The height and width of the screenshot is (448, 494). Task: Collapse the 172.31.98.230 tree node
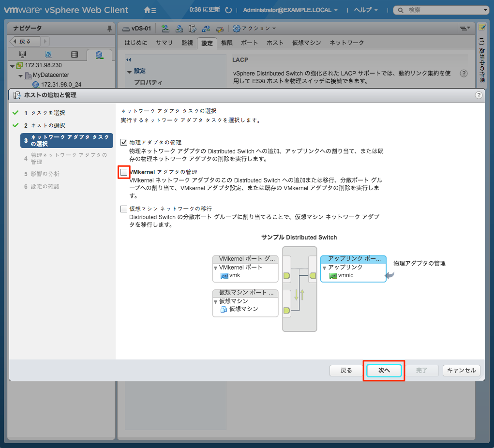point(12,66)
